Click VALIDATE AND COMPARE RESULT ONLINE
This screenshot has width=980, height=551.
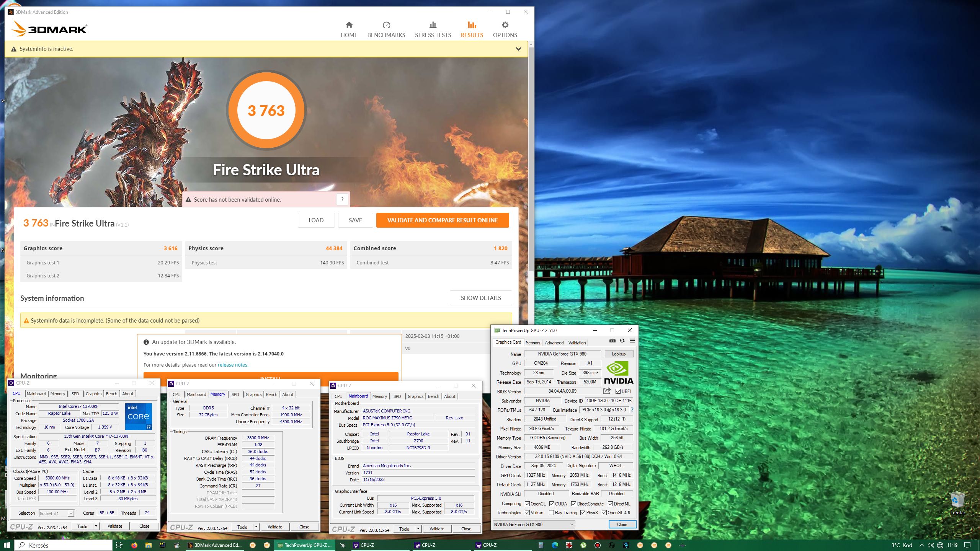[x=443, y=220]
